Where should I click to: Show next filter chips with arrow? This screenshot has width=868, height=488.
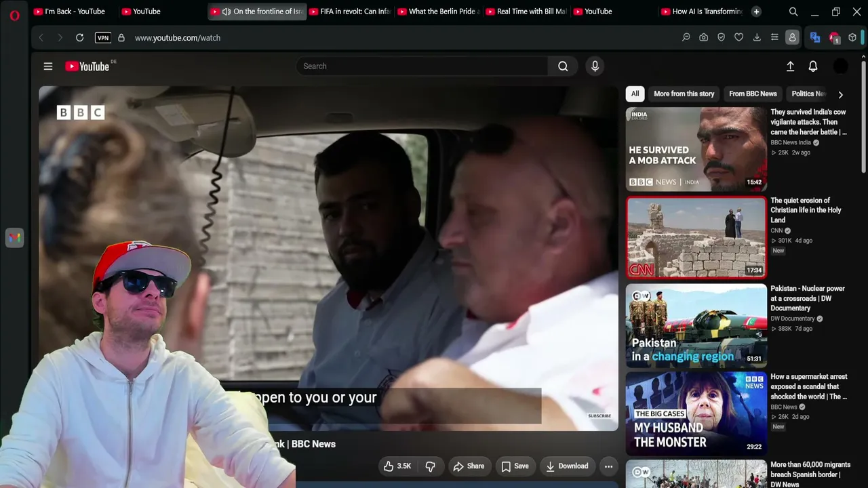click(x=841, y=95)
